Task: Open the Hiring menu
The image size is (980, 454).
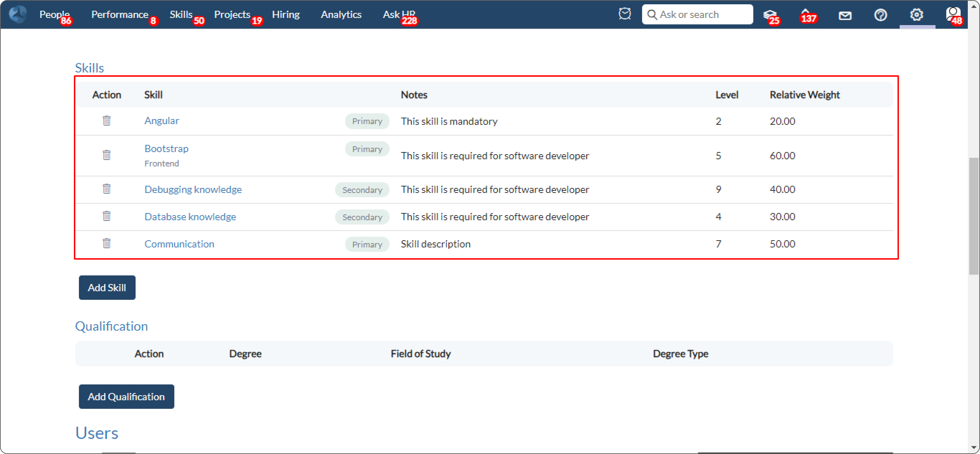Action: pyautogui.click(x=286, y=14)
